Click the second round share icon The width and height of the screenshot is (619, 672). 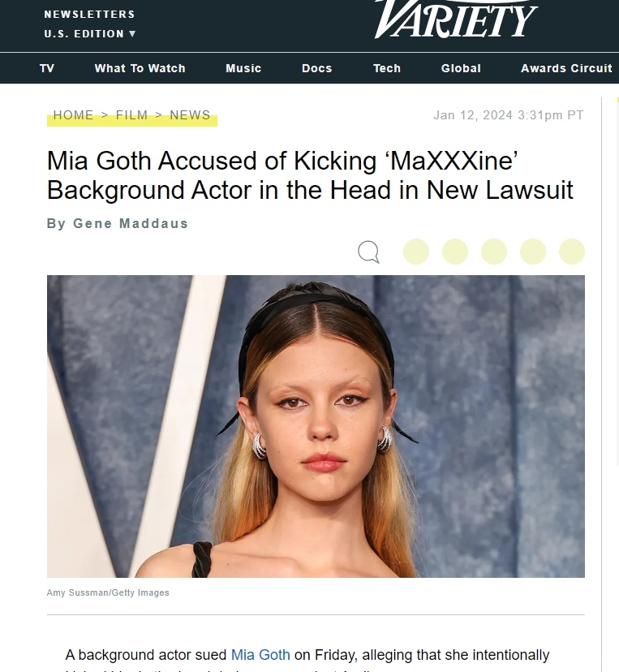coord(455,252)
